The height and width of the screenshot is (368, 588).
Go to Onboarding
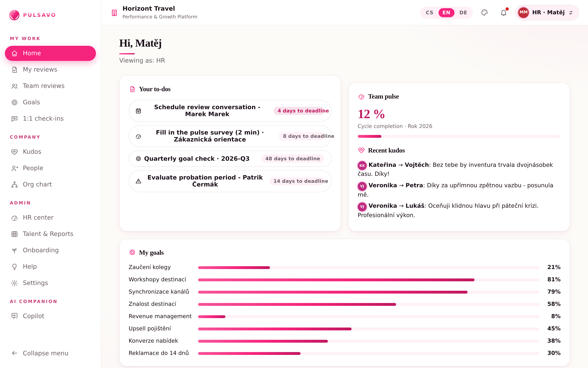tap(50, 250)
